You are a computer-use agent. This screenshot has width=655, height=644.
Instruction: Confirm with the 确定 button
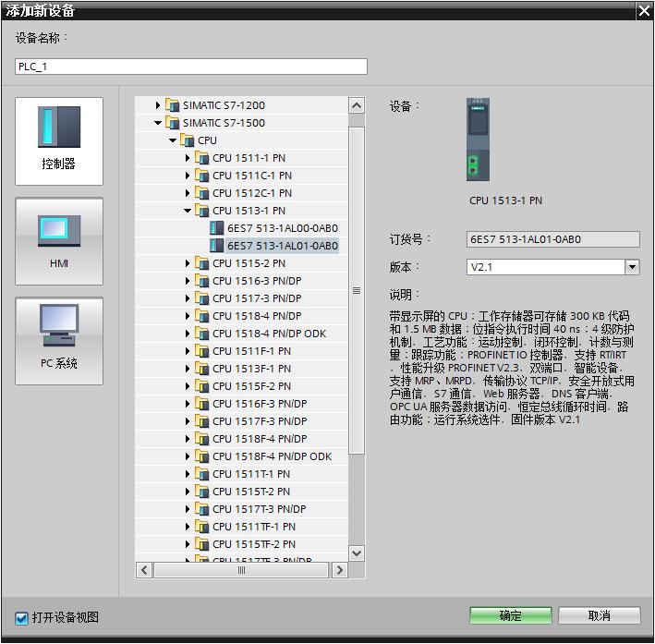[511, 615]
